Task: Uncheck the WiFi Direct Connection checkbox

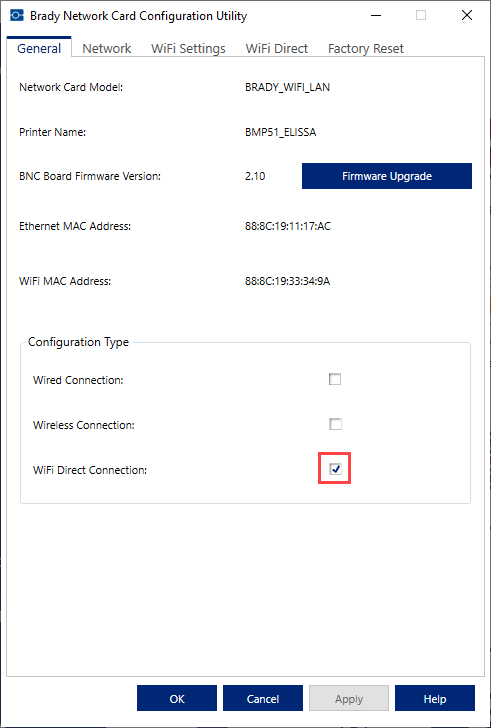Action: click(x=335, y=469)
